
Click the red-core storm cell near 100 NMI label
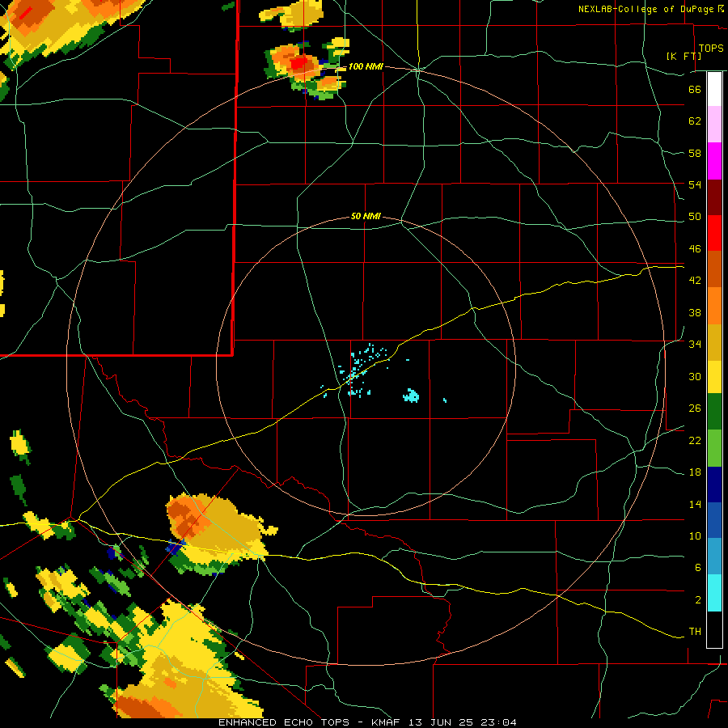(x=299, y=62)
